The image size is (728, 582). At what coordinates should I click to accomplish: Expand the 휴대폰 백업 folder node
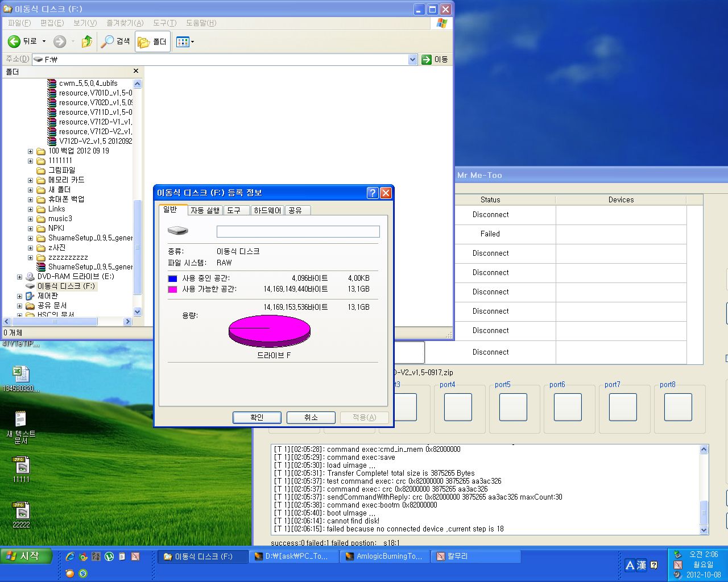(30, 200)
